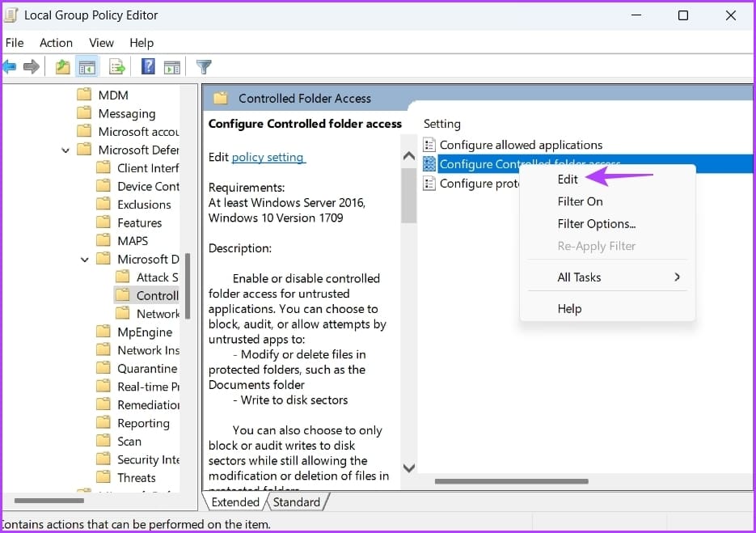Click the settings list horizontal scrollbar thumb

(x=511, y=481)
